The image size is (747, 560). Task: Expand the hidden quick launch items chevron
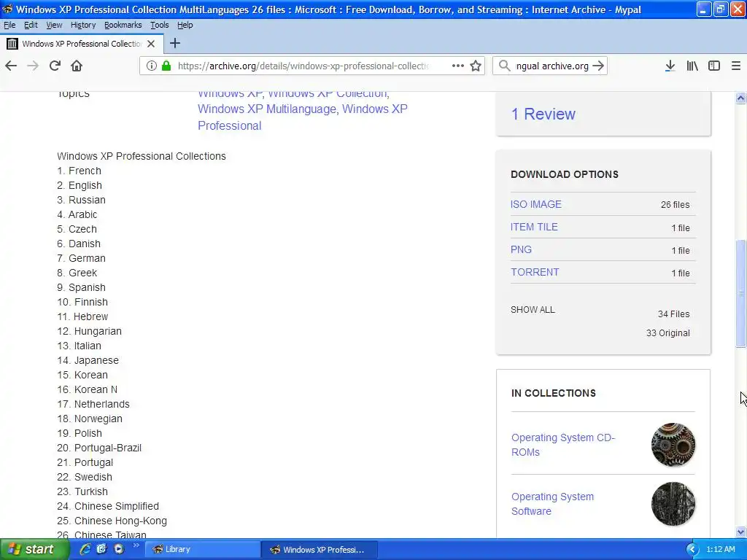136,545
